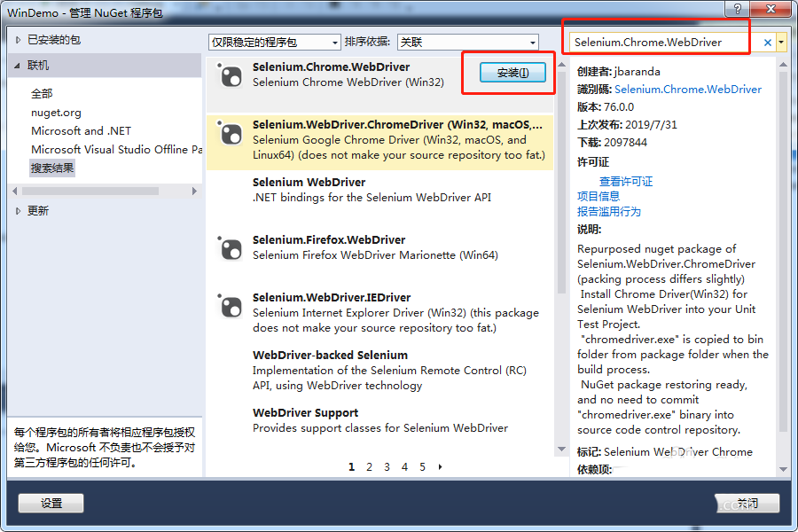Click the 安装 button for Selenium.Chrome.WebDriver

coord(512,73)
